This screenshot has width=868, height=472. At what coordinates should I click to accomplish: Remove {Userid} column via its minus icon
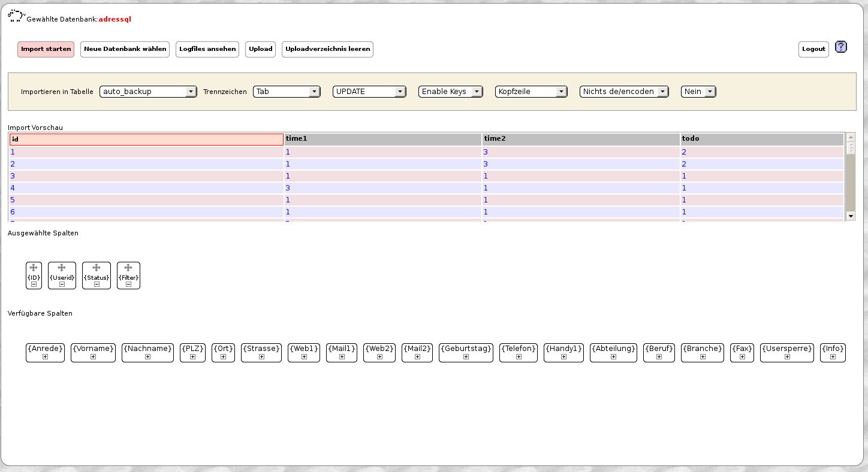pos(62,285)
